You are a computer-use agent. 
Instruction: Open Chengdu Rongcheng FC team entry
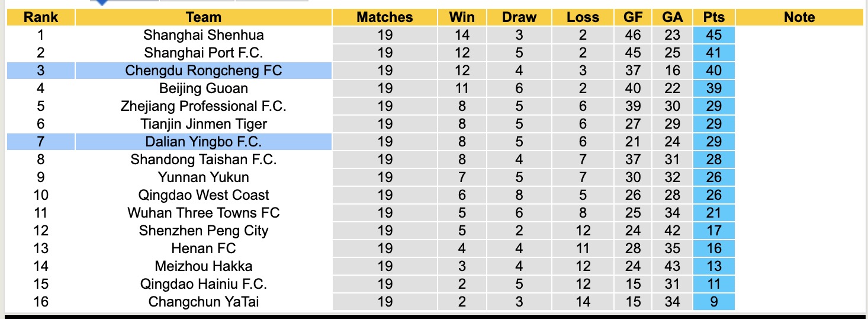point(204,71)
